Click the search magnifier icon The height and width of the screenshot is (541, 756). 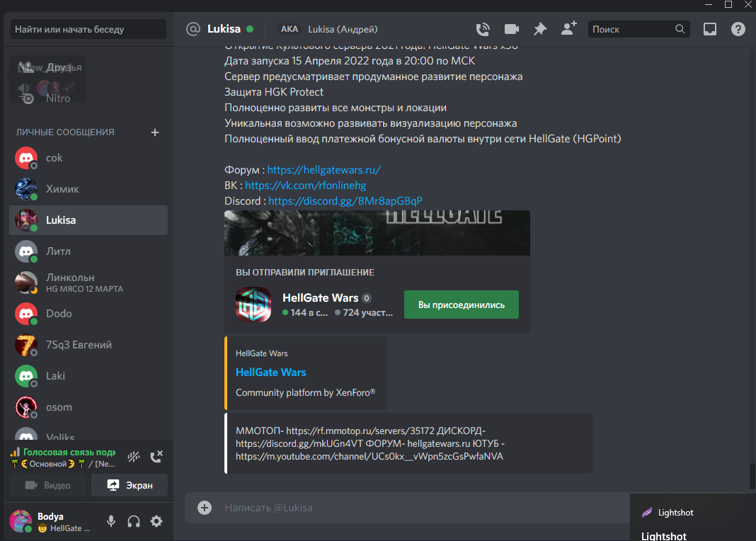click(x=680, y=30)
